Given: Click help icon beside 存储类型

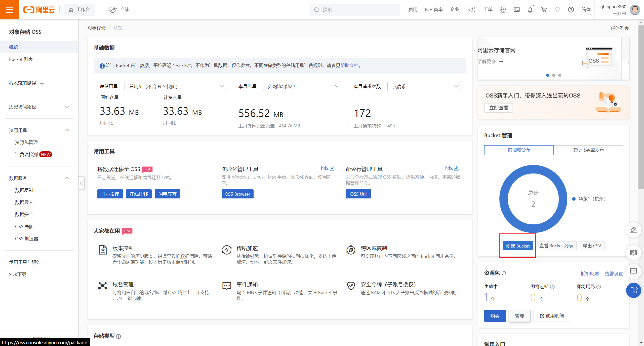Looking at the screenshot, I should click(x=118, y=336).
